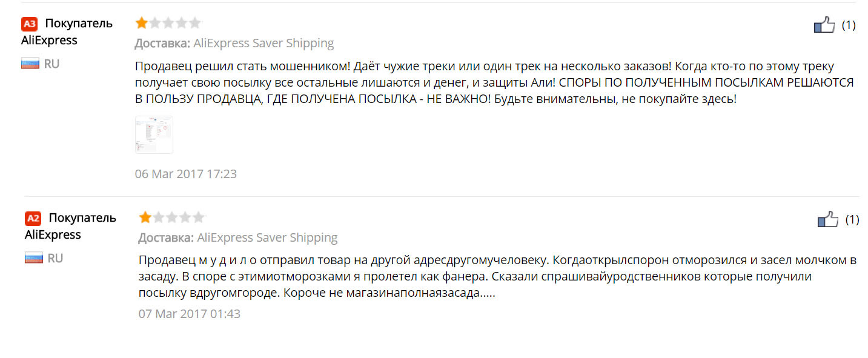Click the RU country label under A3 buyer
Image resolution: width=868 pixels, height=358 pixels.
pos(51,64)
